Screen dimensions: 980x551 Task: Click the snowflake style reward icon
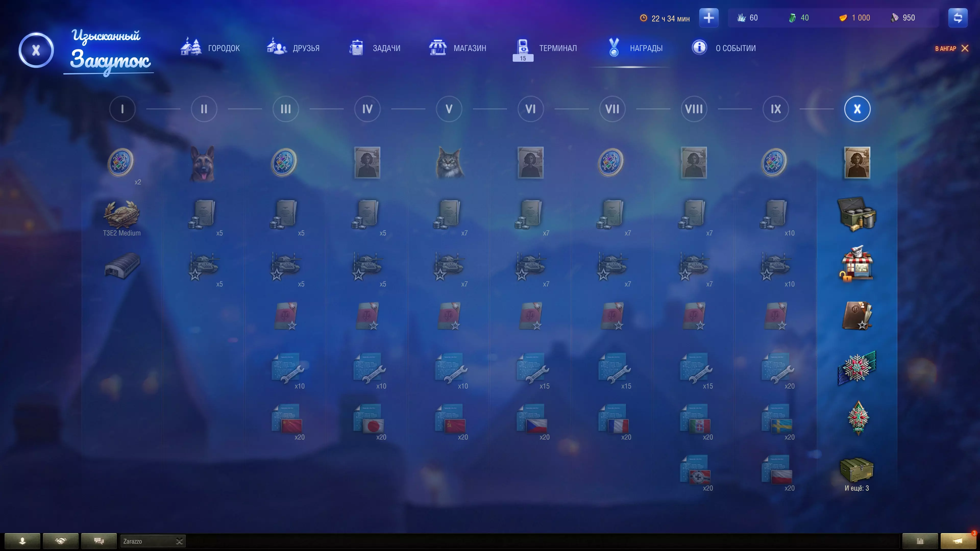coord(857,368)
